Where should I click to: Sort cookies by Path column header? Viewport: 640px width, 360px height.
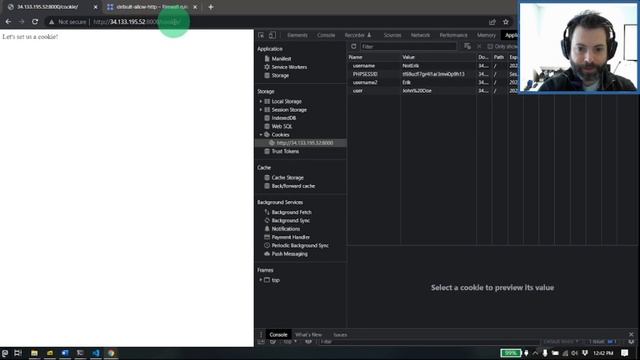coord(499,57)
